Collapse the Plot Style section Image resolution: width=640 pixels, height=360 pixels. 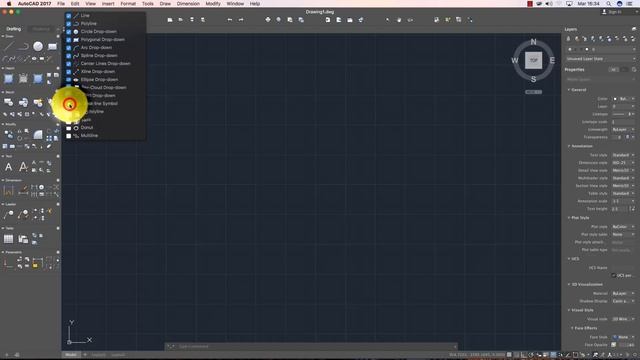[x=569, y=218]
